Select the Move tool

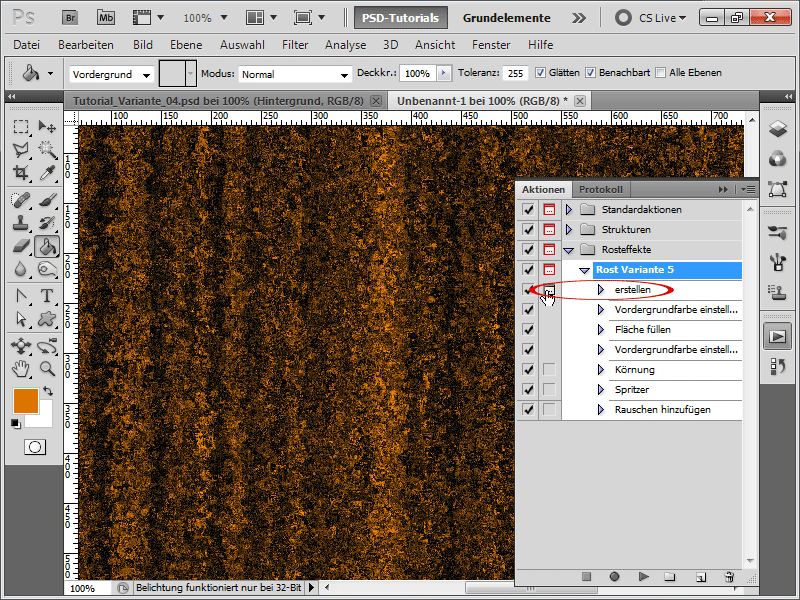pos(47,126)
